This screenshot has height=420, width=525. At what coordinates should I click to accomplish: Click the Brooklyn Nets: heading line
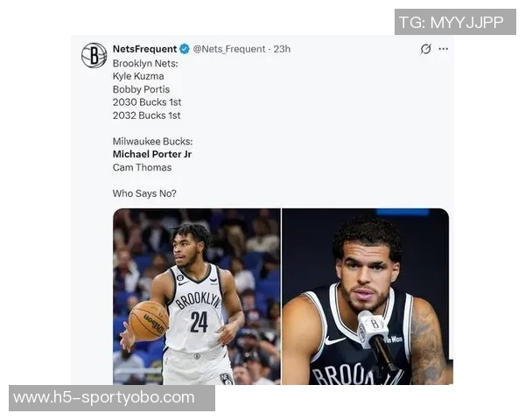coord(145,63)
